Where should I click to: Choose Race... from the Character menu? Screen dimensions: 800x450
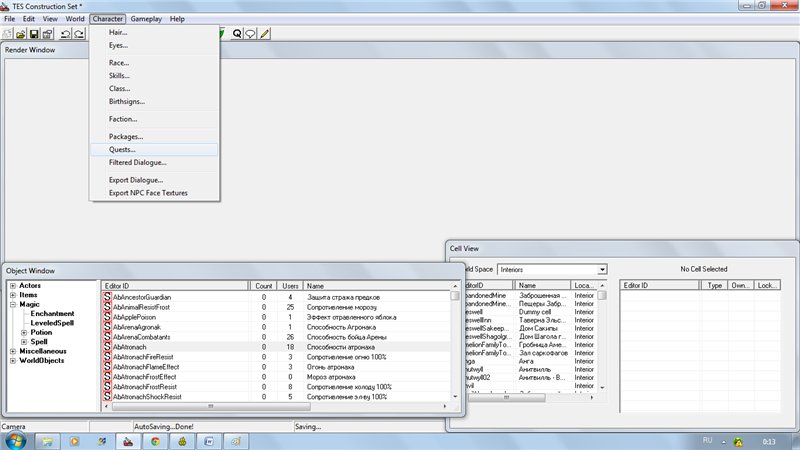pos(154,63)
